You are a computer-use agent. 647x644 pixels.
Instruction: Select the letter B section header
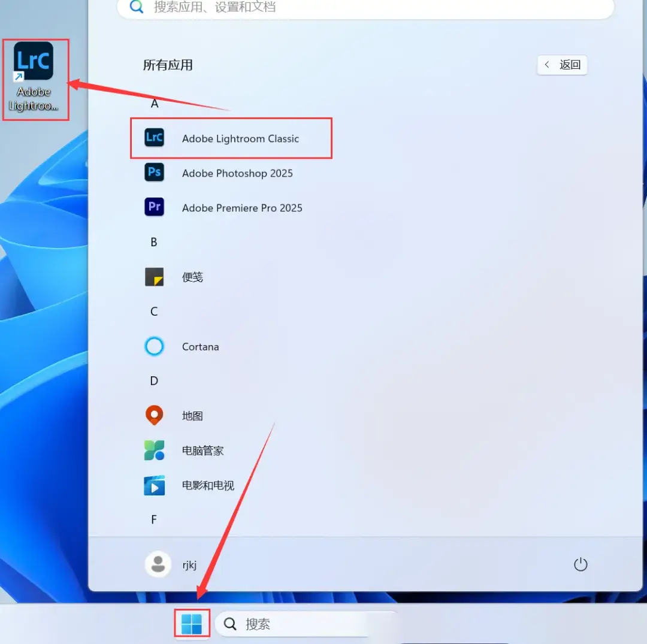pyautogui.click(x=154, y=242)
